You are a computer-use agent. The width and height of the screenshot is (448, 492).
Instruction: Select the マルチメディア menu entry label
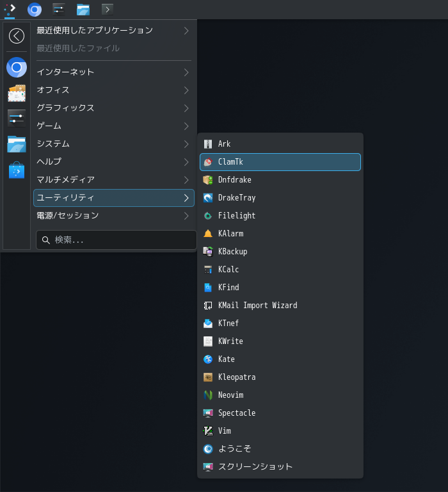tap(65, 180)
